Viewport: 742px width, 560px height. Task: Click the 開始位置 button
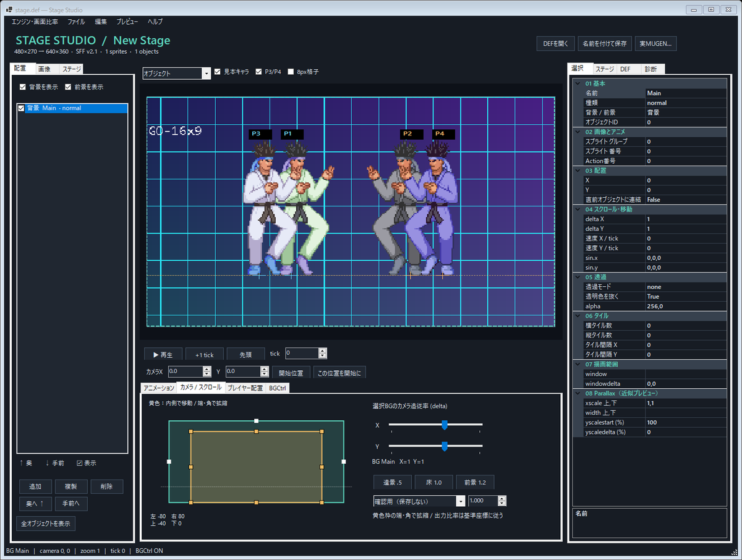pos(291,373)
